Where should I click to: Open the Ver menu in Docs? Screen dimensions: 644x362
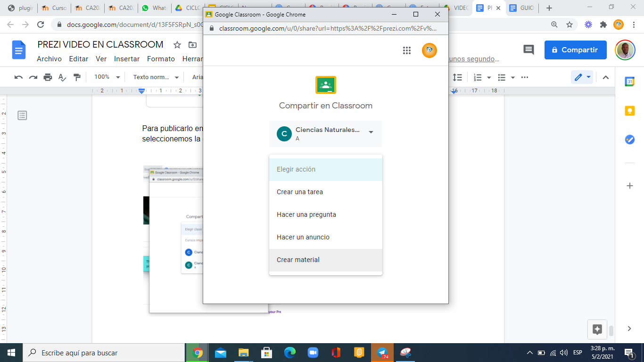[x=101, y=59]
